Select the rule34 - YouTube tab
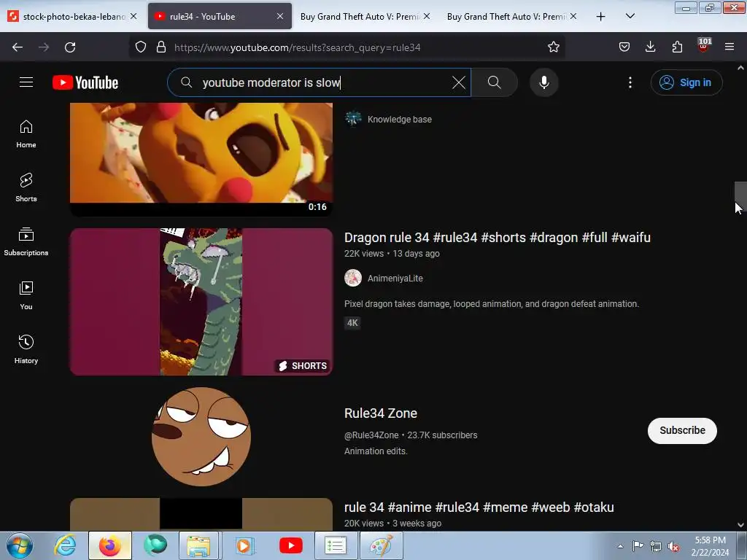747x560 pixels. [220, 17]
